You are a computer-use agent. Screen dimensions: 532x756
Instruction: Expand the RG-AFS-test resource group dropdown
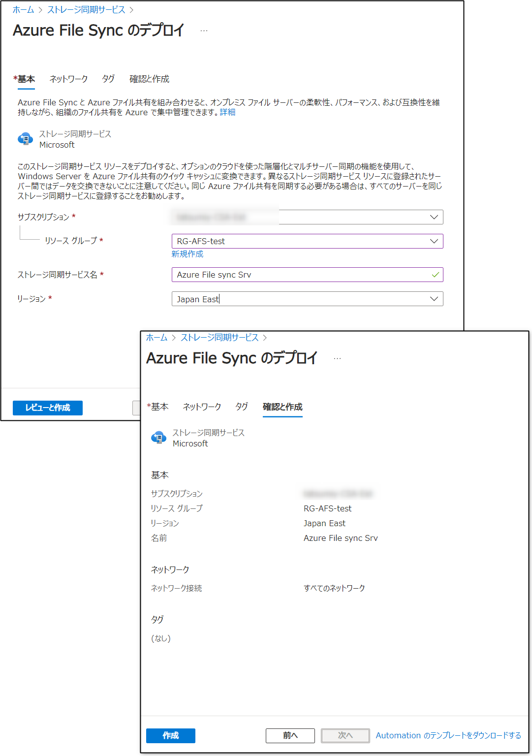pyautogui.click(x=307, y=241)
